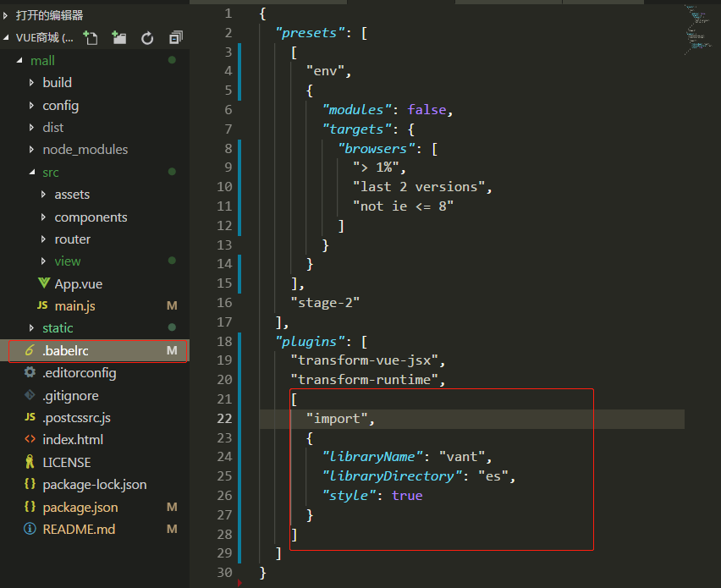Click the "modules" key text
The height and width of the screenshot is (588, 721).
(x=357, y=110)
